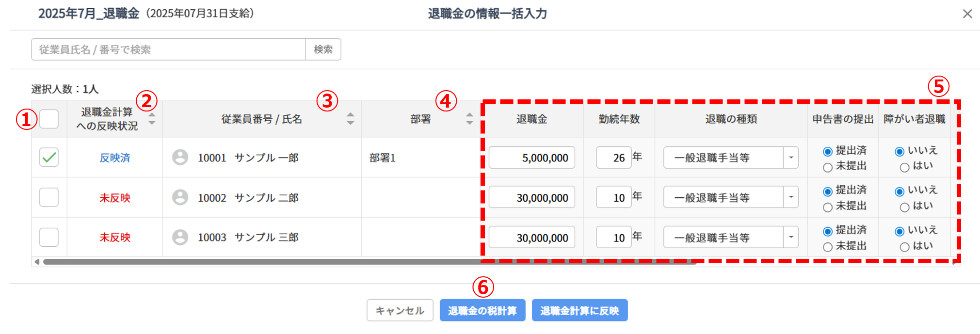Click the avatar icon for サンプル 一郎

pos(180,157)
